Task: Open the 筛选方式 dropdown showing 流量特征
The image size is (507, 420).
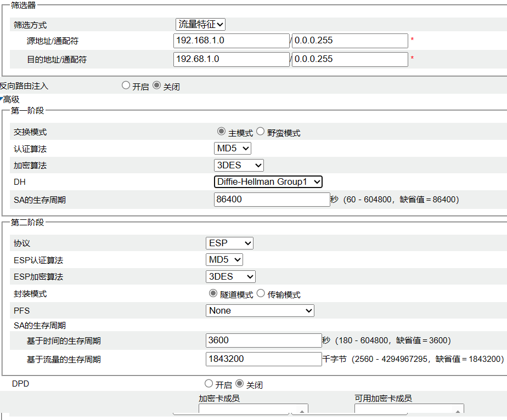Action: coord(200,24)
